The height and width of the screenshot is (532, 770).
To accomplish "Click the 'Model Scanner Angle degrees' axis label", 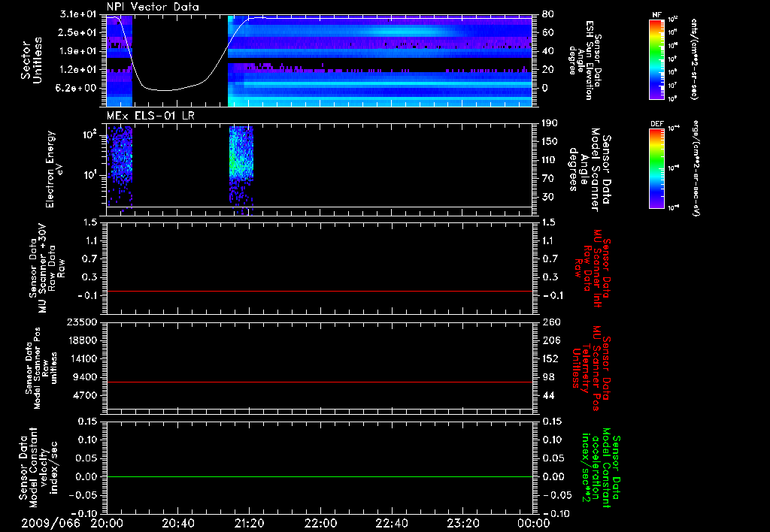I will (590, 170).
